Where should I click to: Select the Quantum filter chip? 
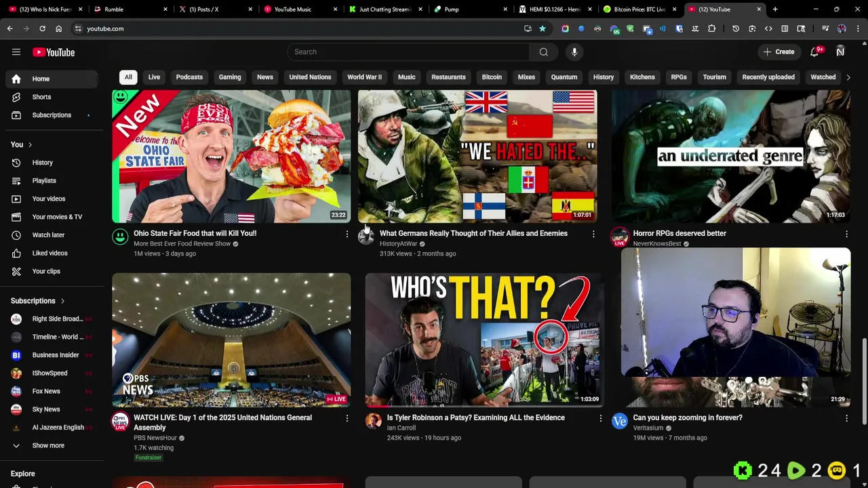pos(564,77)
